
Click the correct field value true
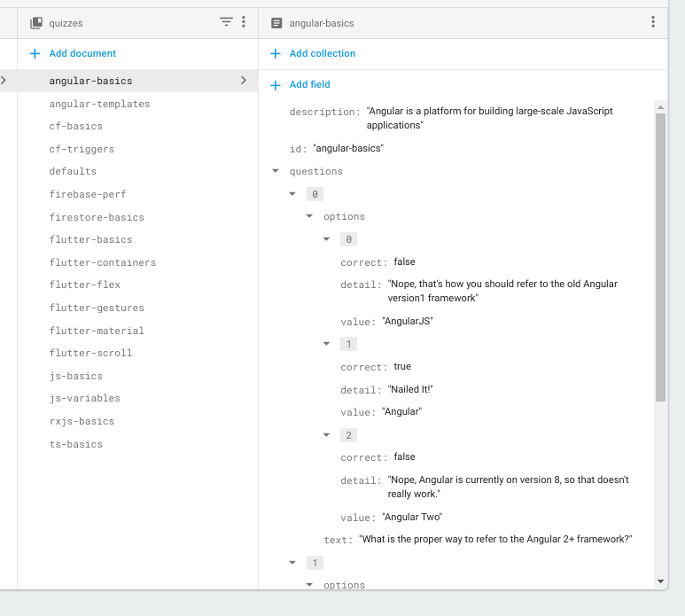click(402, 366)
